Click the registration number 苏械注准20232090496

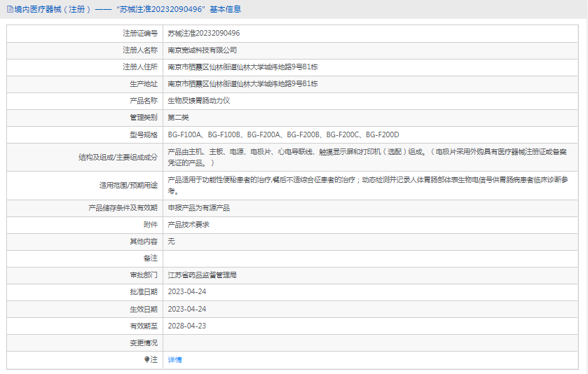[x=204, y=34]
